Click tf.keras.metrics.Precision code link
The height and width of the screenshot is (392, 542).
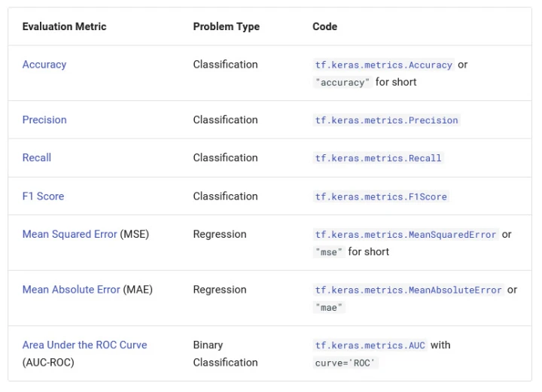[x=386, y=120]
